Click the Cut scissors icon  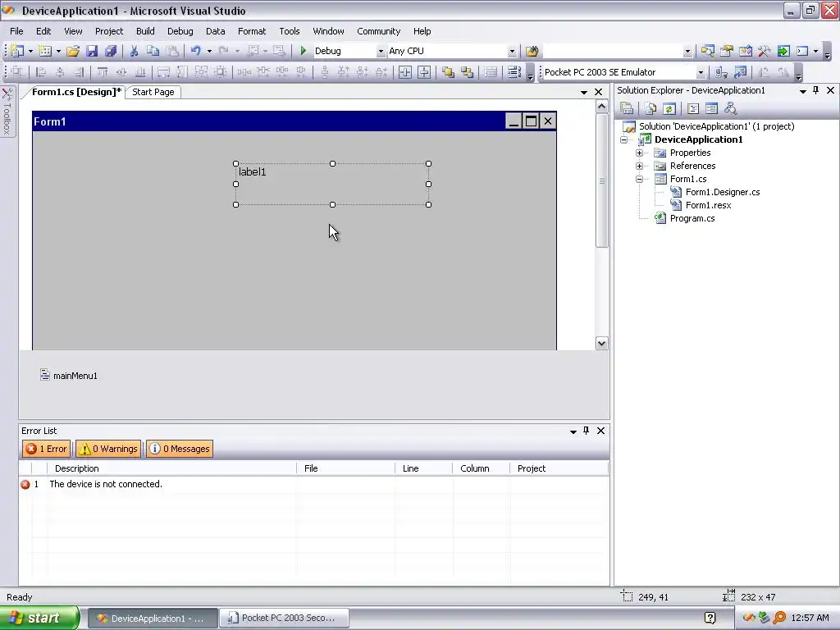[134, 51]
